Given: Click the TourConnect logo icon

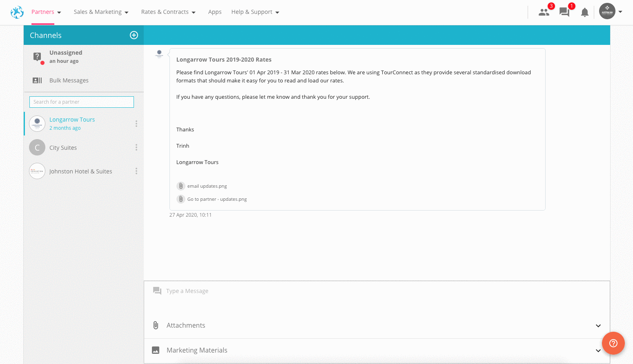Looking at the screenshot, I should (x=17, y=12).
